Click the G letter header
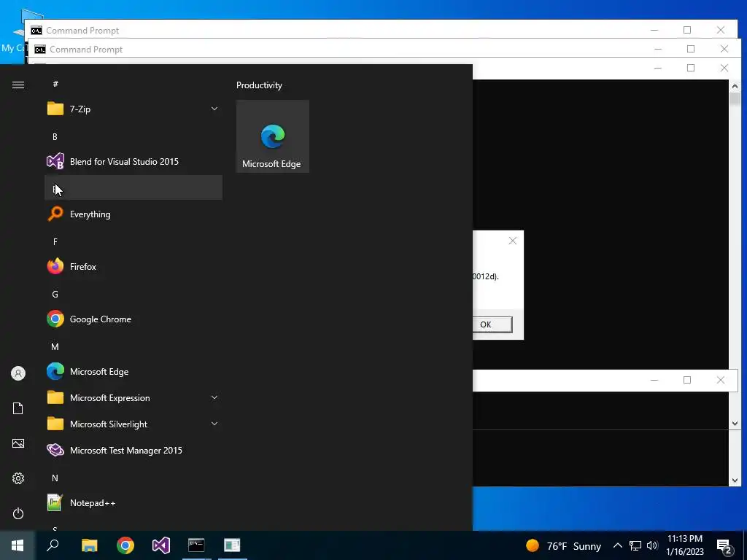This screenshot has height=560, width=747. (55, 295)
